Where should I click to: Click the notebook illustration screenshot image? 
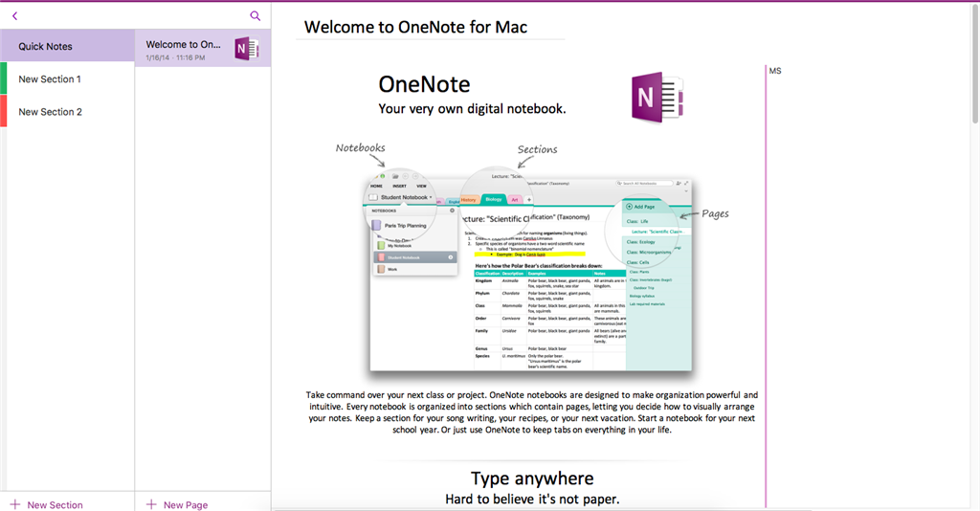coord(530,272)
